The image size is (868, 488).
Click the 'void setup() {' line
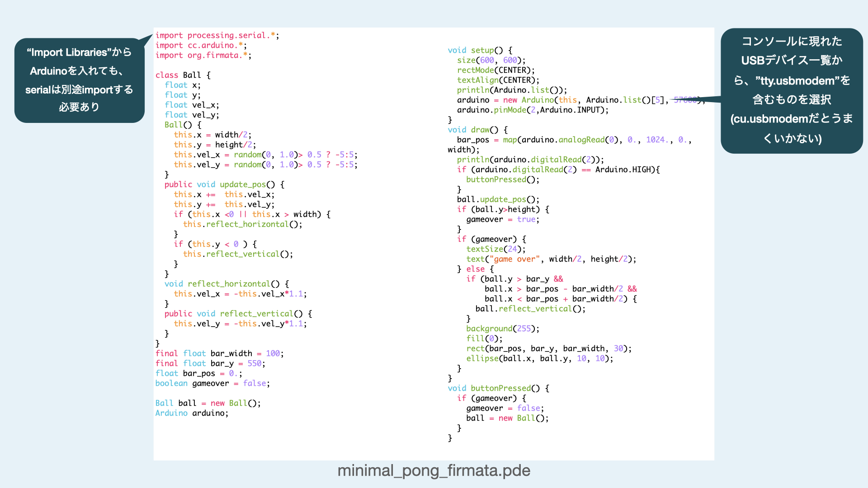point(480,50)
